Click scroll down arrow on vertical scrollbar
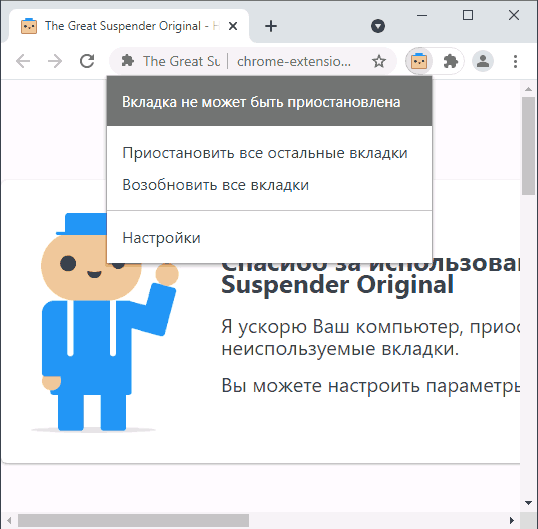Image resolution: width=538 pixels, height=529 pixels. (x=528, y=503)
